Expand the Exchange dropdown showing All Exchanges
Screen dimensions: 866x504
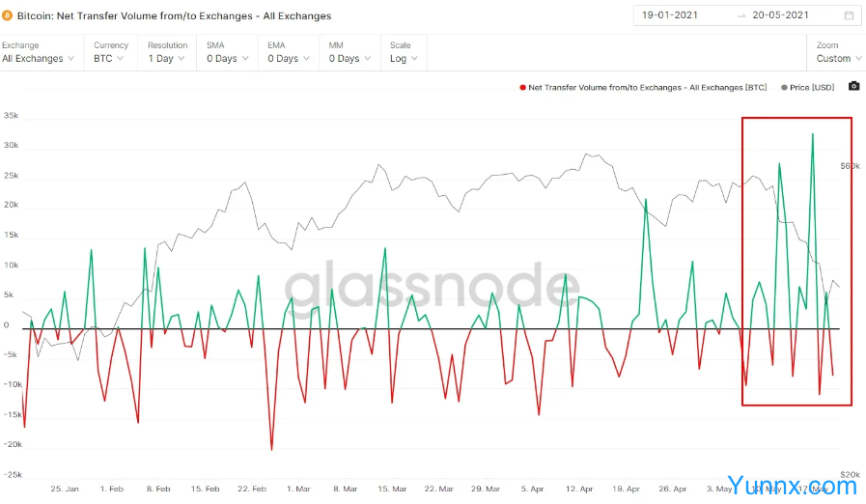(38, 59)
